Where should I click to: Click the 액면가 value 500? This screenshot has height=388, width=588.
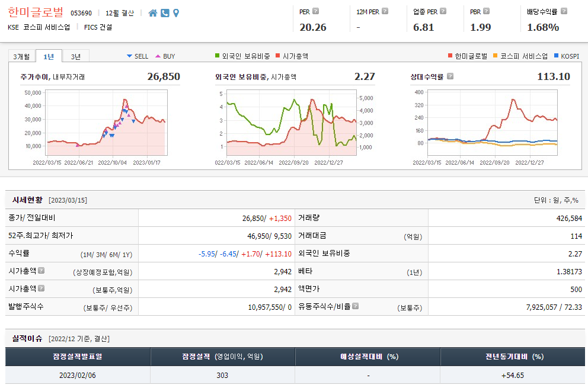[x=576, y=290]
